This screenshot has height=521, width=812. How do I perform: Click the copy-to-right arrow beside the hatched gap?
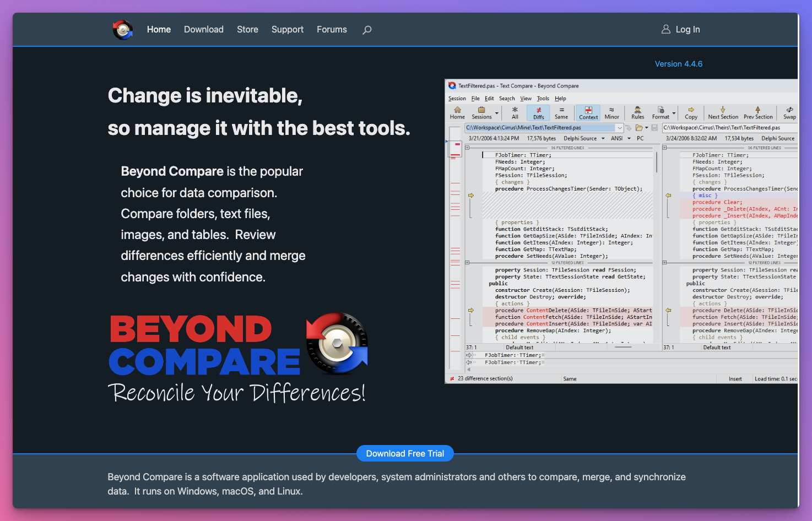[x=471, y=196]
